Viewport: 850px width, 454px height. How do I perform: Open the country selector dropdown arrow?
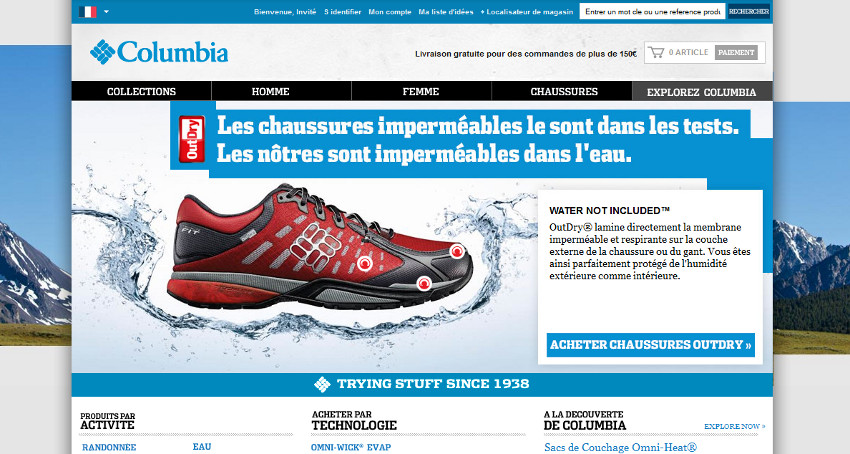pyautogui.click(x=106, y=11)
